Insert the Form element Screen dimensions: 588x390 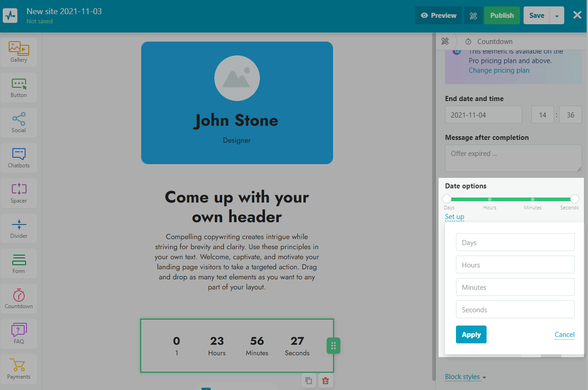[19, 263]
